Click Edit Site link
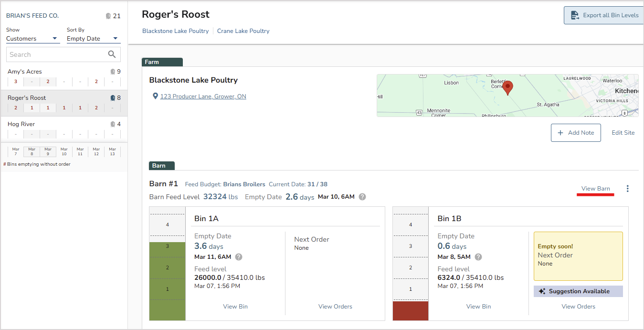 point(623,133)
